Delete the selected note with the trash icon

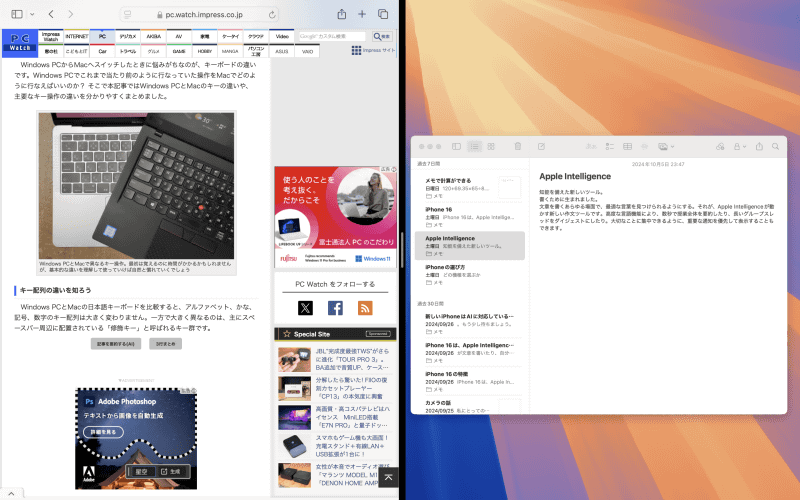[517, 146]
